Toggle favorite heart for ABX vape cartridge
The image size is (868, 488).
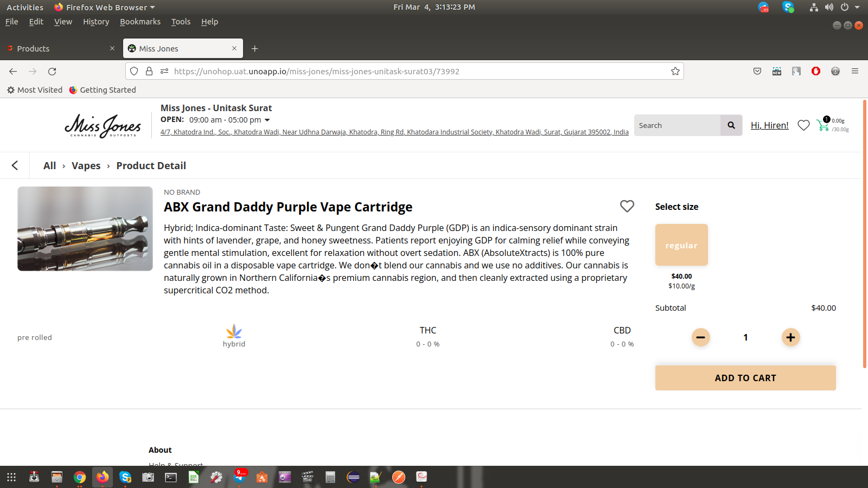click(x=627, y=206)
